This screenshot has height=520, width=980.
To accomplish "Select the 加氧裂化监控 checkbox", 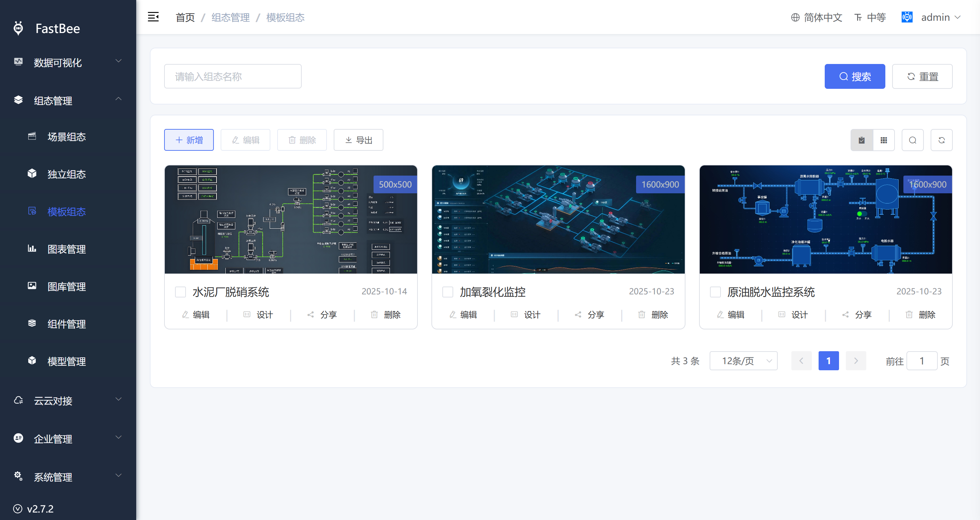I will tap(448, 292).
